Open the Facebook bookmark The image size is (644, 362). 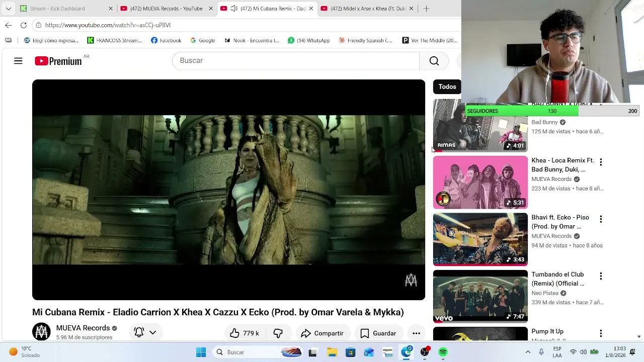(x=166, y=40)
